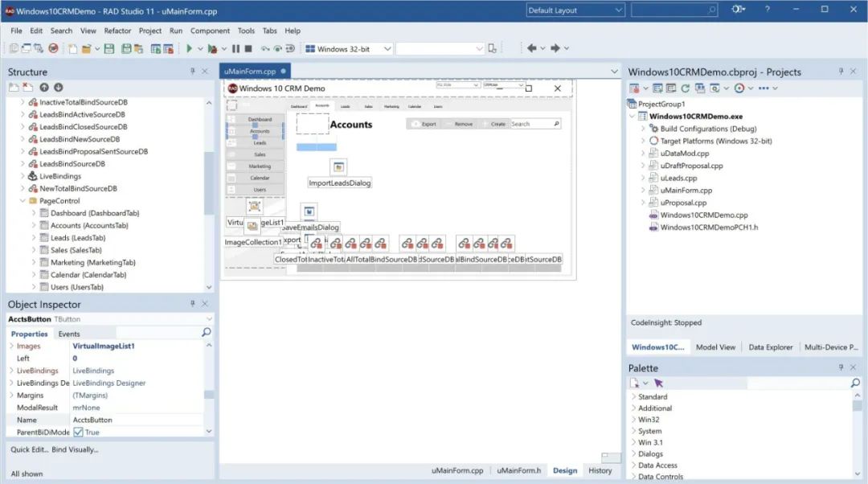Expand the Build Configurations (Debug) node
Image resolution: width=868 pixels, height=484 pixels.
pyautogui.click(x=643, y=129)
